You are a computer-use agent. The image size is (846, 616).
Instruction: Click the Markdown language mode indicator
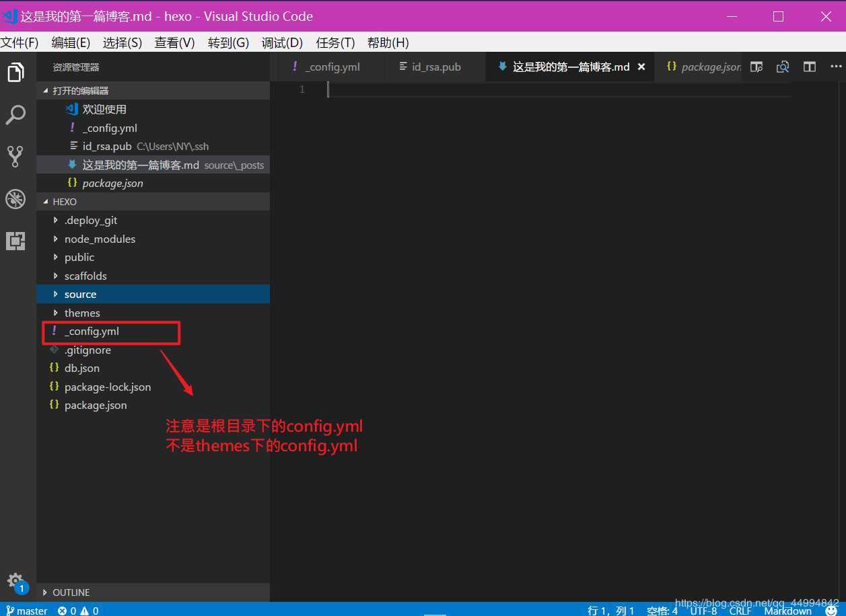pos(788,611)
